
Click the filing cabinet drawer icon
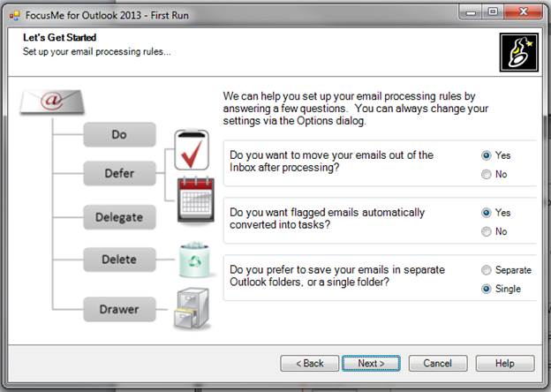click(x=192, y=308)
